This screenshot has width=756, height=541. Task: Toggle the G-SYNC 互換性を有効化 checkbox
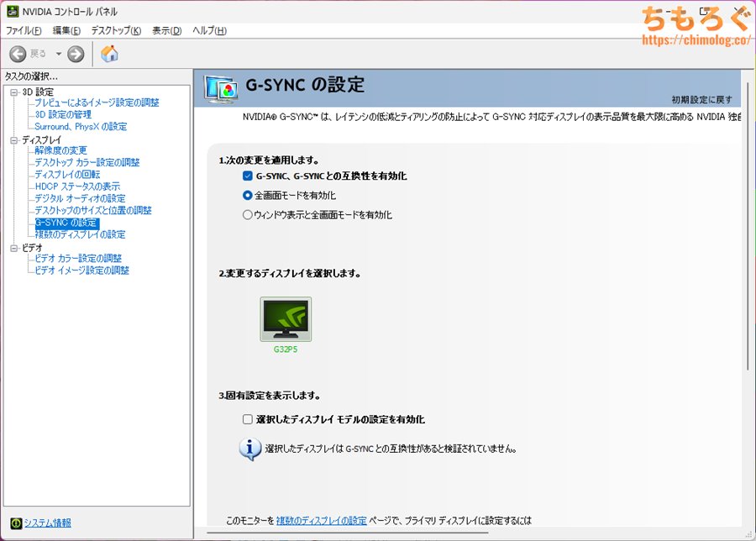248,176
